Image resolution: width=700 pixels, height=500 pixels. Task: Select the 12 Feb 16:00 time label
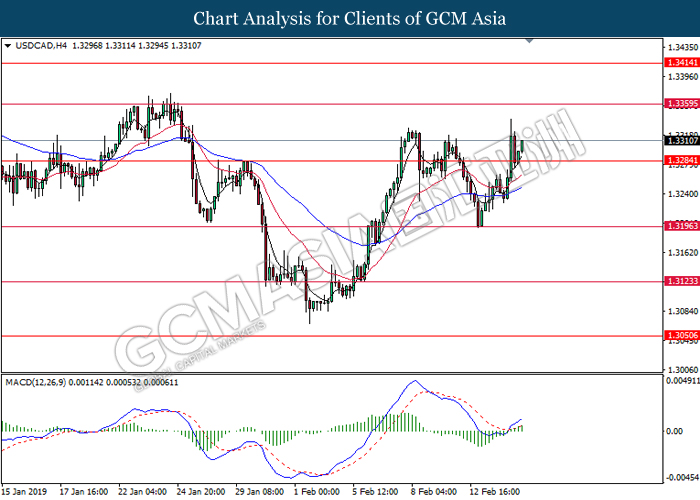click(x=495, y=492)
